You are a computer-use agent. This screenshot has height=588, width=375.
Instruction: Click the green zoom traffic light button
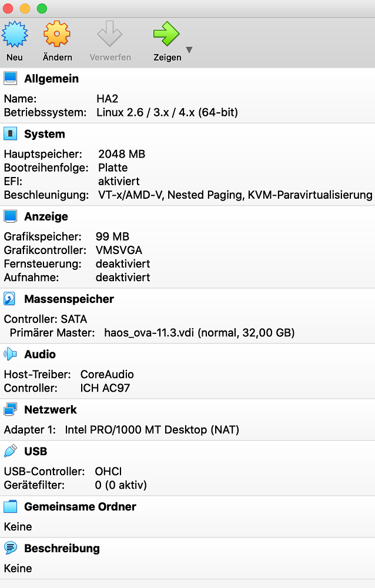(41, 9)
